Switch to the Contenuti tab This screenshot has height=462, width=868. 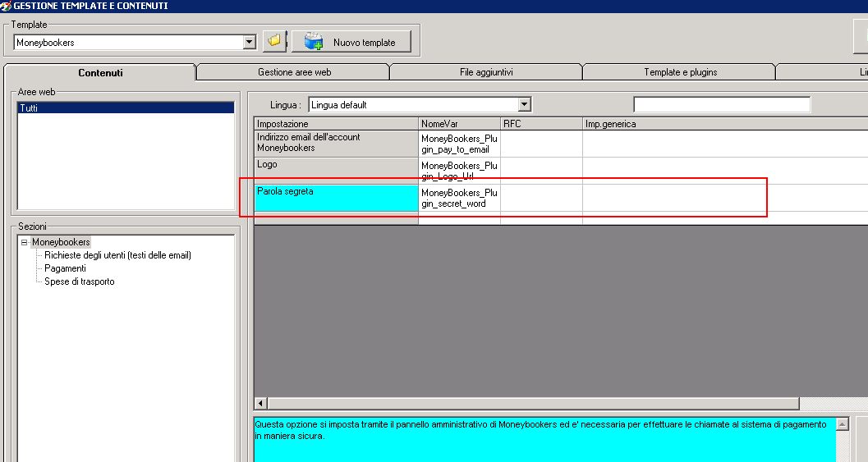click(x=100, y=72)
